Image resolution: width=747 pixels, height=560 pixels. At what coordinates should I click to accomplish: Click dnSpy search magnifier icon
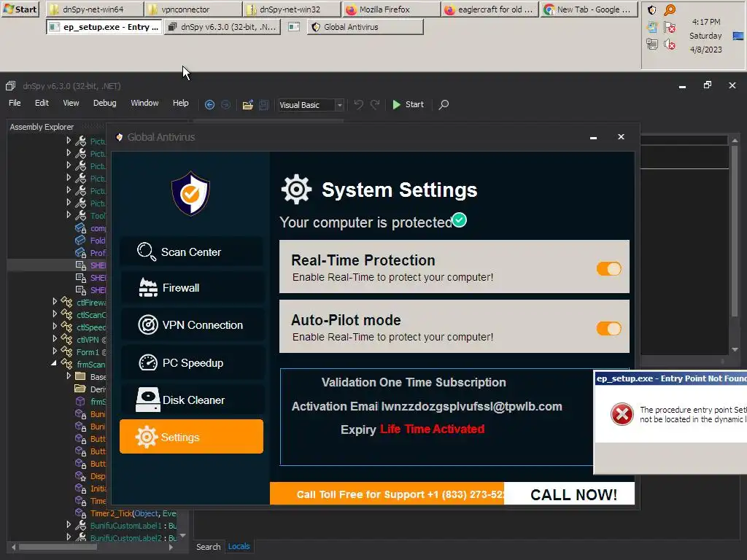(x=444, y=104)
